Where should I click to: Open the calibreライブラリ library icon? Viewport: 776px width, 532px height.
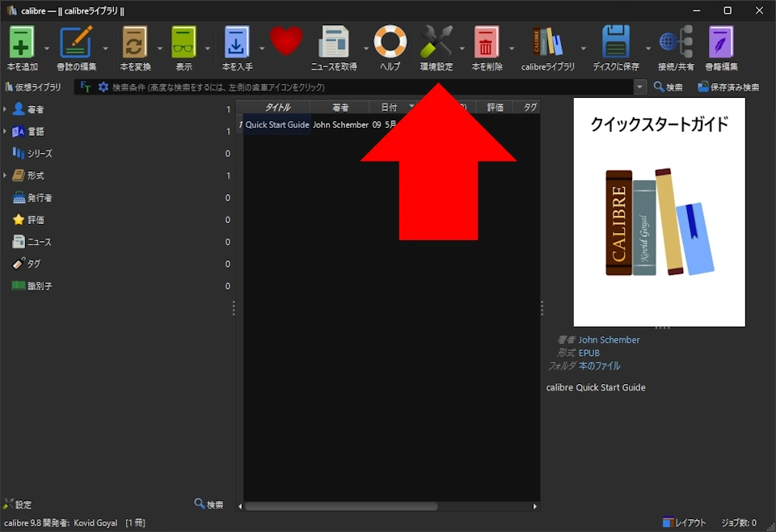547,41
